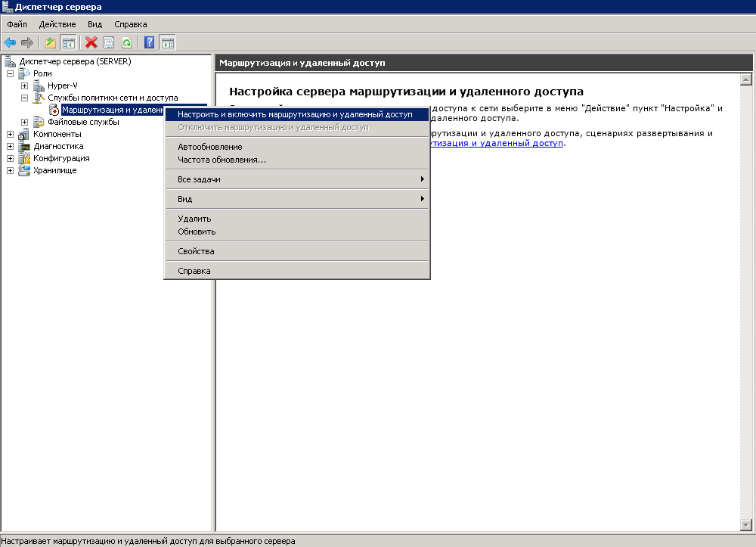Expand the Файловые службы node
The image size is (756, 547).
[x=25, y=122]
